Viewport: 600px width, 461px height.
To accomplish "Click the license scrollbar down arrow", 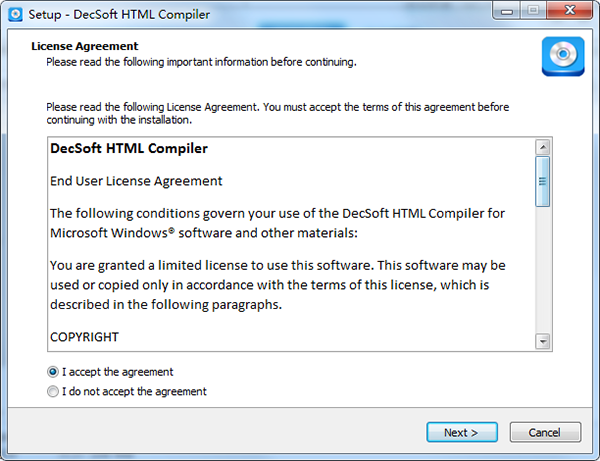I will pos(543,341).
